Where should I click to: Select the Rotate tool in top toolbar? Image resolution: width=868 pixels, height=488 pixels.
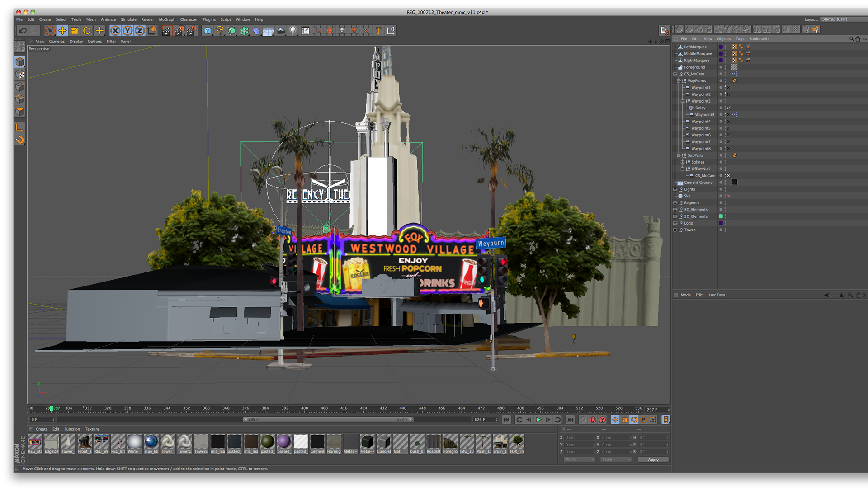[x=87, y=31]
